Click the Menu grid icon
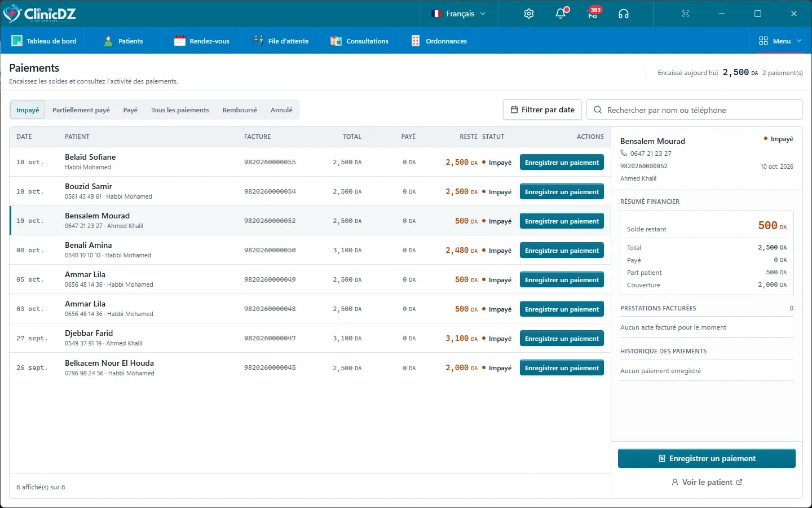Image resolution: width=812 pixels, height=508 pixels. pyautogui.click(x=764, y=41)
